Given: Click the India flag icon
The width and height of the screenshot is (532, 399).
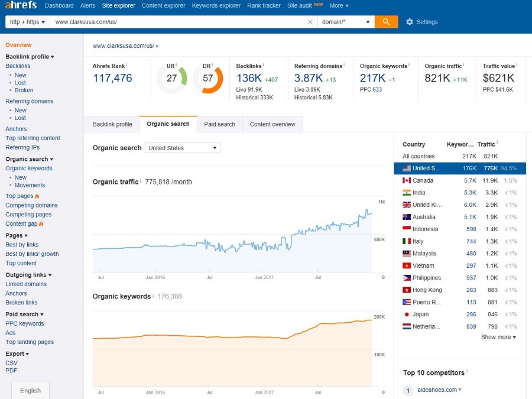Looking at the screenshot, I should tap(407, 193).
